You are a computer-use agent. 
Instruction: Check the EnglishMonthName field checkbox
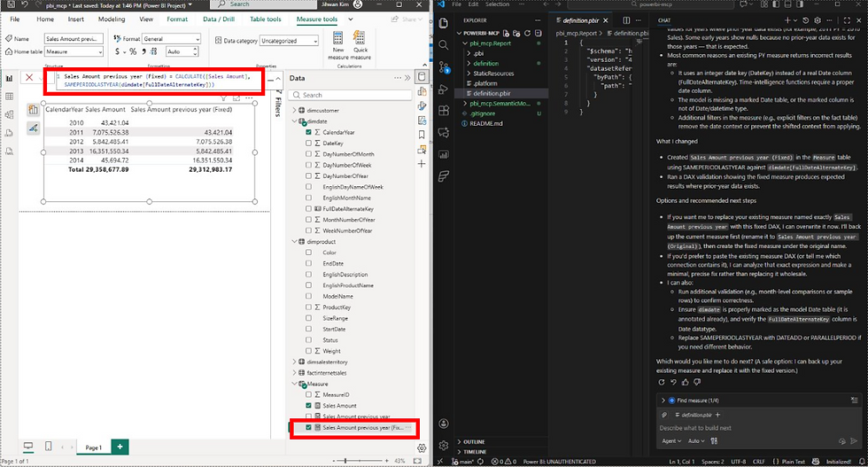[308, 198]
